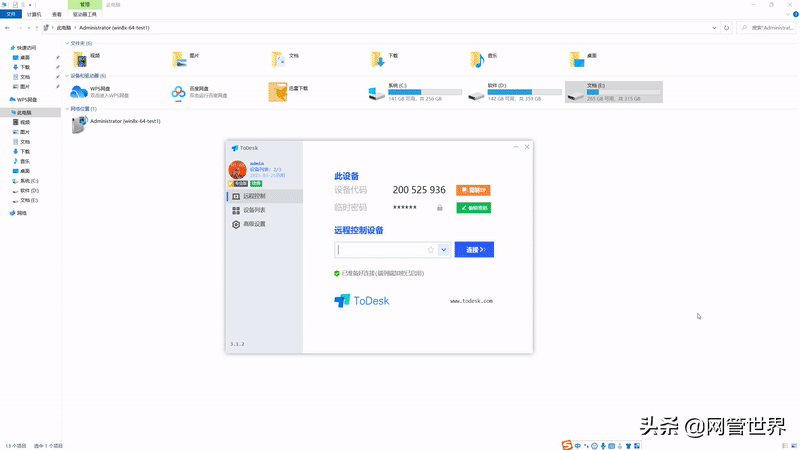This screenshot has width=800, height=450.
Task: Click 软件 (D:) drive usage bar
Action: point(524,92)
